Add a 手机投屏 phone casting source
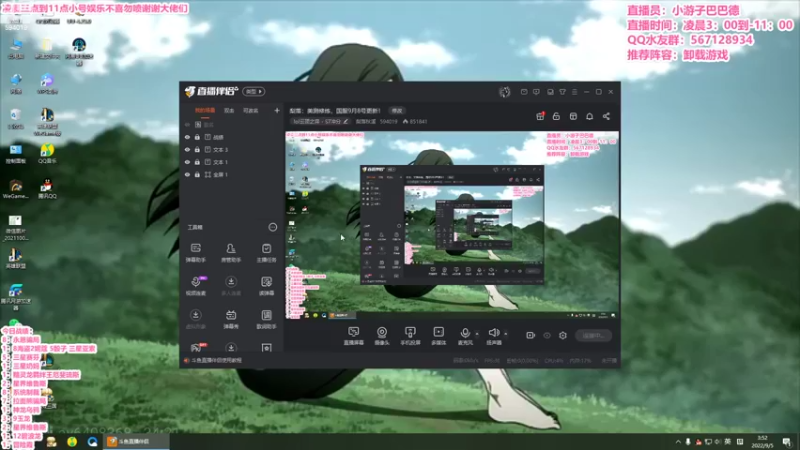This screenshot has width=800, height=450. click(410, 336)
